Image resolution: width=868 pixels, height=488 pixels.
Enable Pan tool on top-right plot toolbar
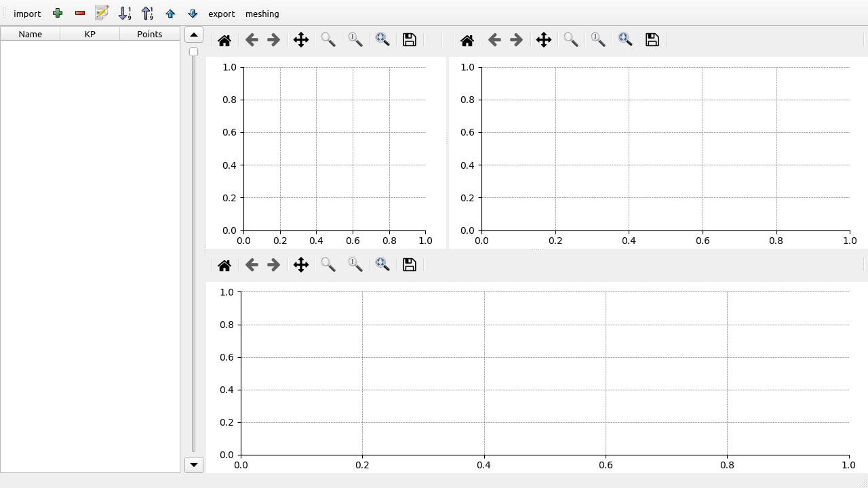click(544, 40)
